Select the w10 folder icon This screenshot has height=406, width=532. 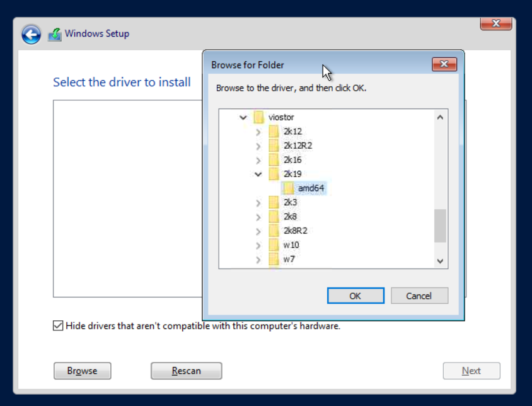pyautogui.click(x=274, y=245)
